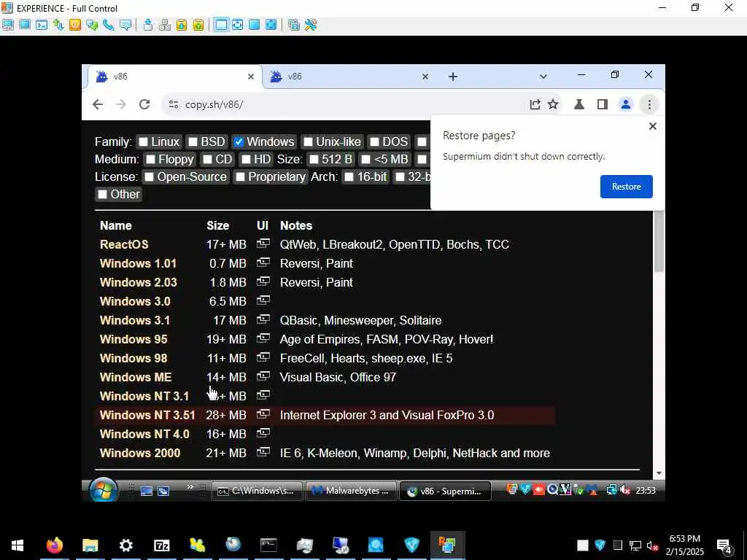The width and height of the screenshot is (747, 560).
Task: Switch to the second v86 tab
Action: [350, 76]
